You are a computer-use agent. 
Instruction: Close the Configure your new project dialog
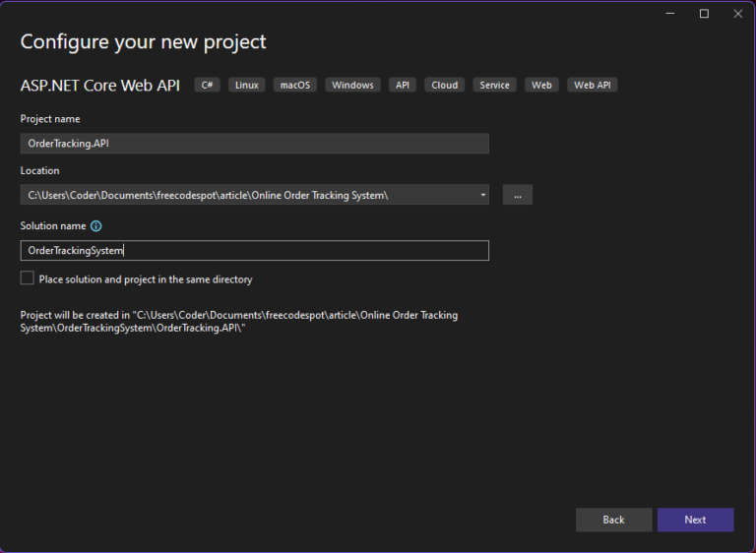736,14
